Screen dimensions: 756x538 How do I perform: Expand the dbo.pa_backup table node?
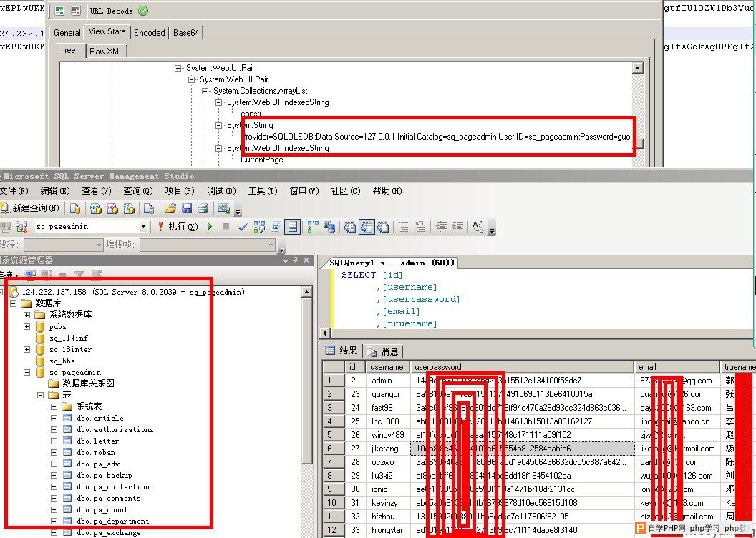54,475
